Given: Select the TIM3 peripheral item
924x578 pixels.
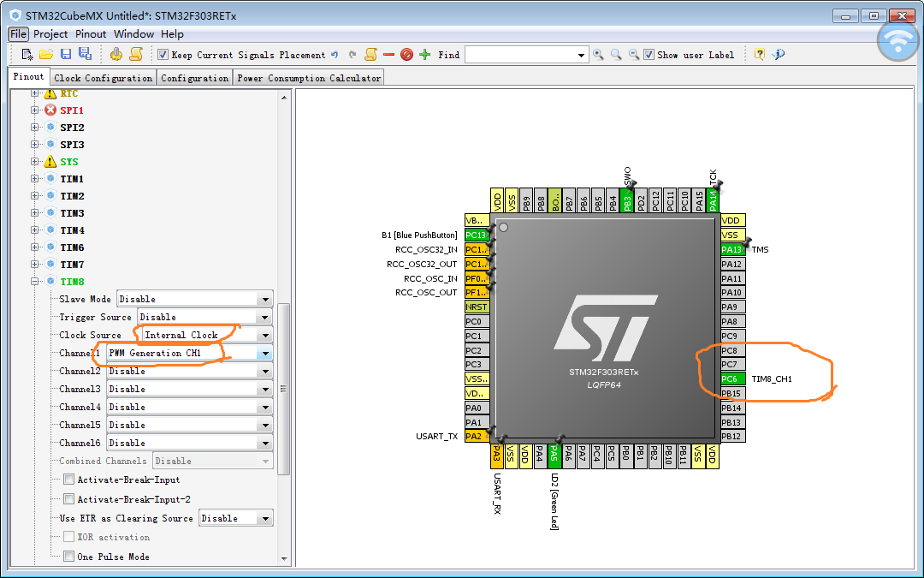Looking at the screenshot, I should (x=72, y=213).
